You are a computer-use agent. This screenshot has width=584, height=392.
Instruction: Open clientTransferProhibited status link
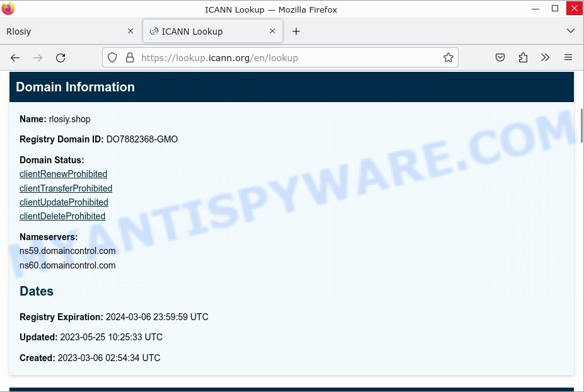[66, 188]
